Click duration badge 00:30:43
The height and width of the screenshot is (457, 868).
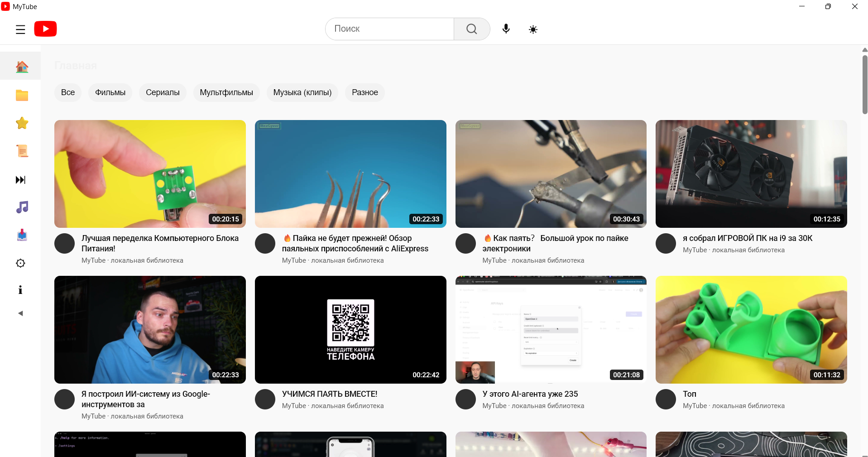(x=626, y=219)
